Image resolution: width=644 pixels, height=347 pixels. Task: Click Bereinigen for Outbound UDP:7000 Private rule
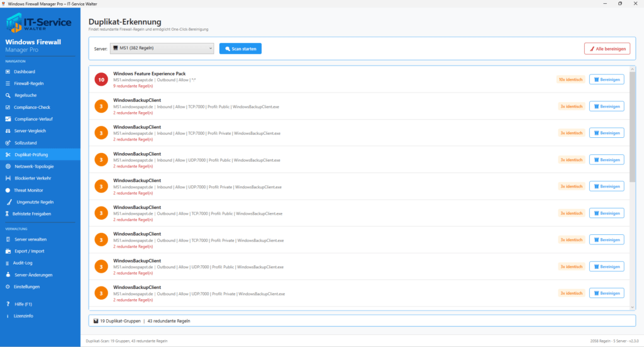607,293
